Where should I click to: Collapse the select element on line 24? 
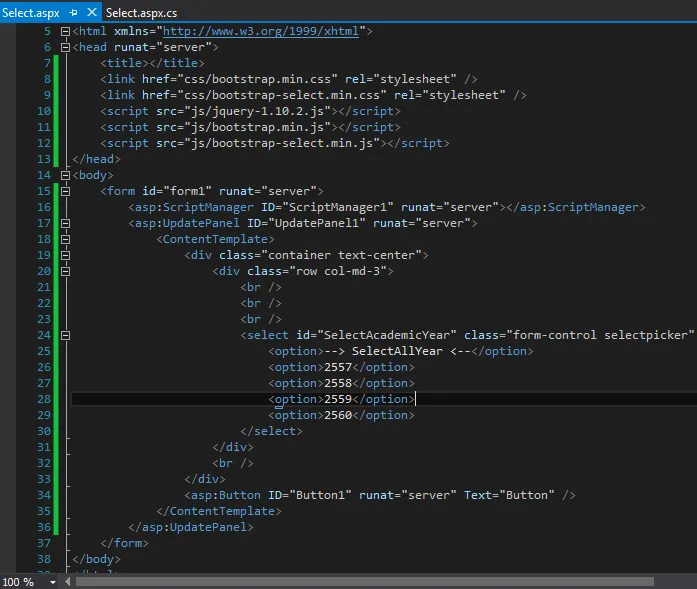[65, 335]
